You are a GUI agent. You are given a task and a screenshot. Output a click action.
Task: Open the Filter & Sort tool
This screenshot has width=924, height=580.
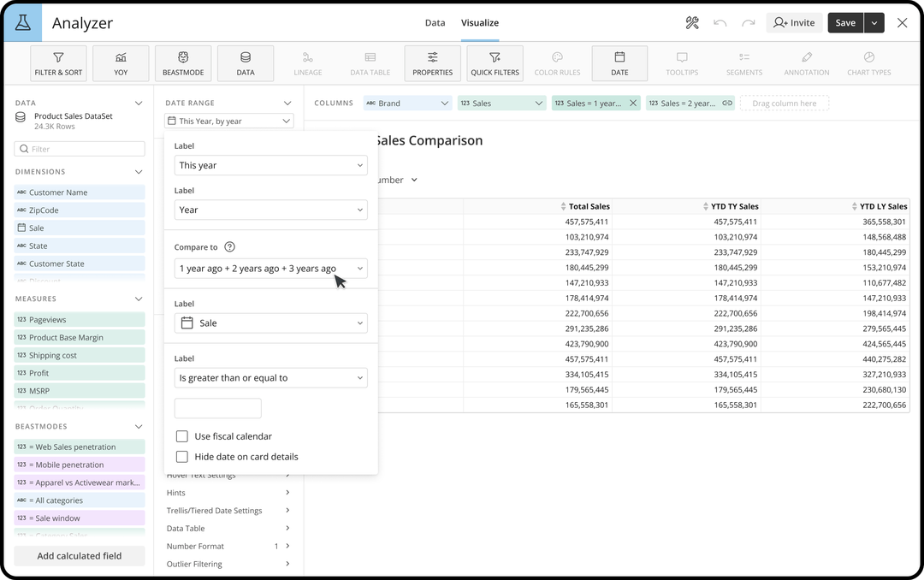click(58, 63)
